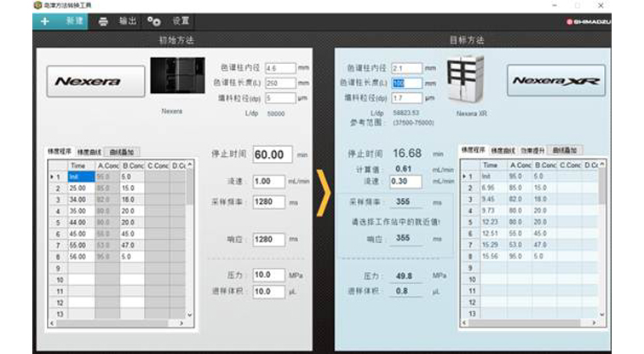Viewport: 644px width, 354px height.
Task: Open 曲线叠加 tab in initial method panel
Action: (118, 151)
